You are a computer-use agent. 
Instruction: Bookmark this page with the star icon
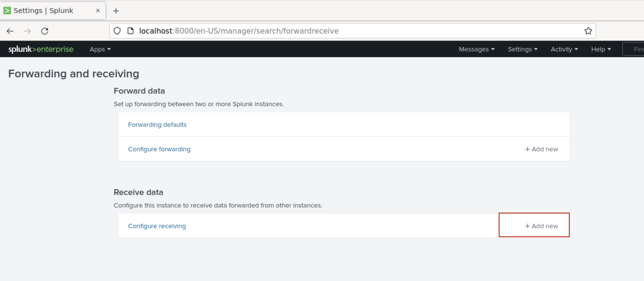point(588,31)
